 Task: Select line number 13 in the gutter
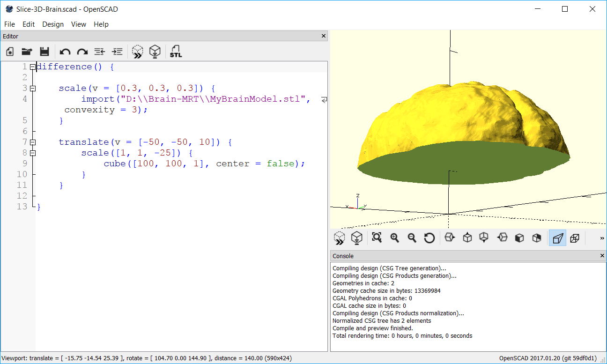pos(22,207)
